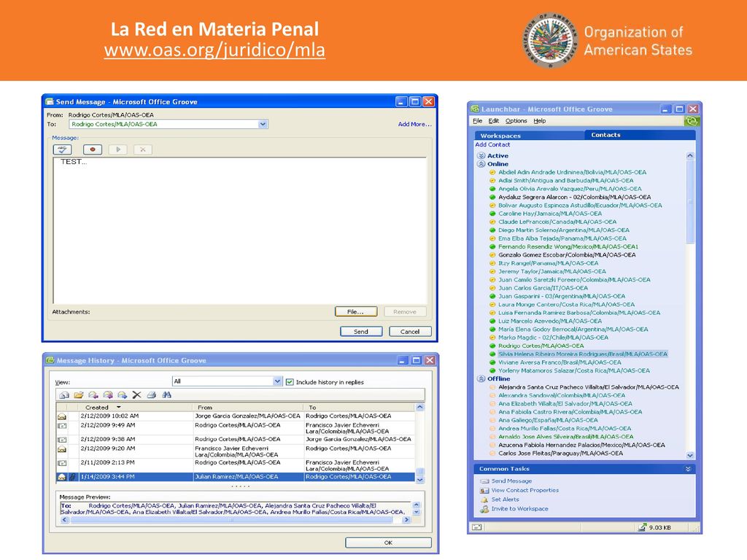Click the Remove attachment button
This screenshot has width=747, height=560.
(405, 311)
